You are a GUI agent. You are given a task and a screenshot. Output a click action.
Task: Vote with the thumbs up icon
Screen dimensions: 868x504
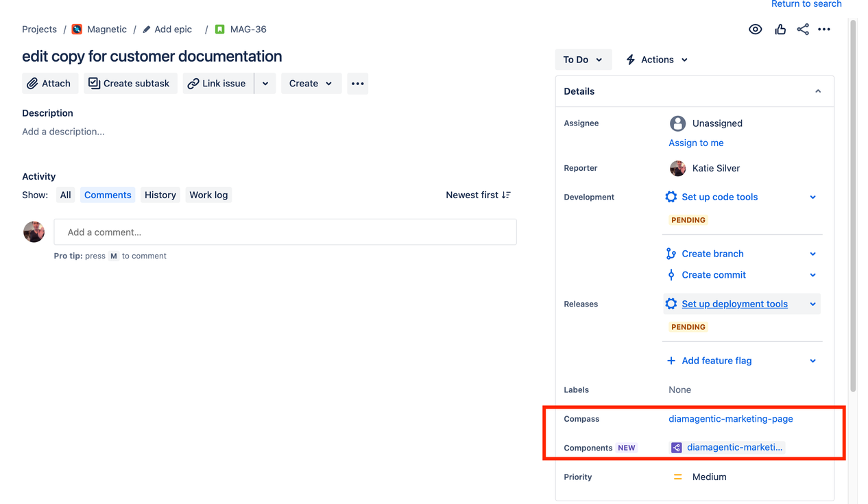click(x=780, y=29)
